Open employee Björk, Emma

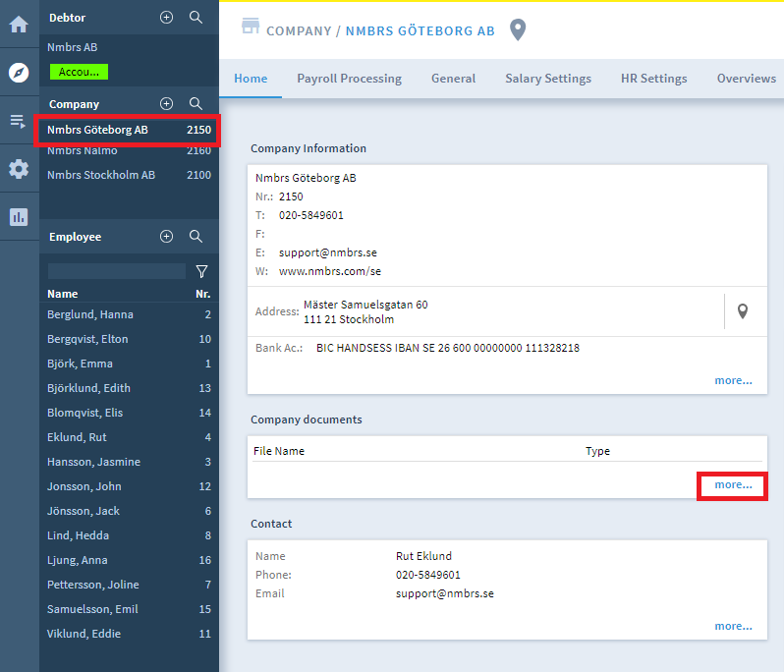(x=129, y=364)
